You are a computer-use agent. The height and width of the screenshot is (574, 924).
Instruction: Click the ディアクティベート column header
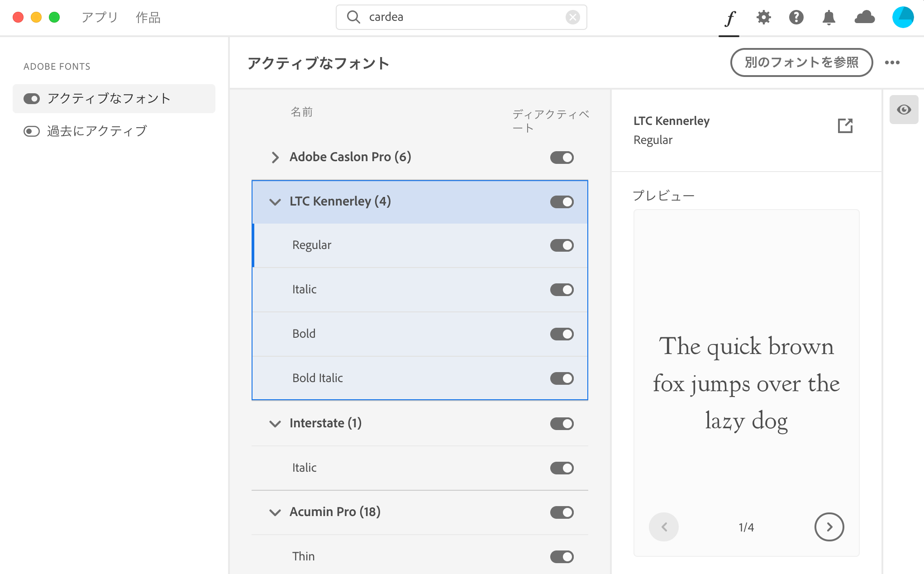coord(550,121)
